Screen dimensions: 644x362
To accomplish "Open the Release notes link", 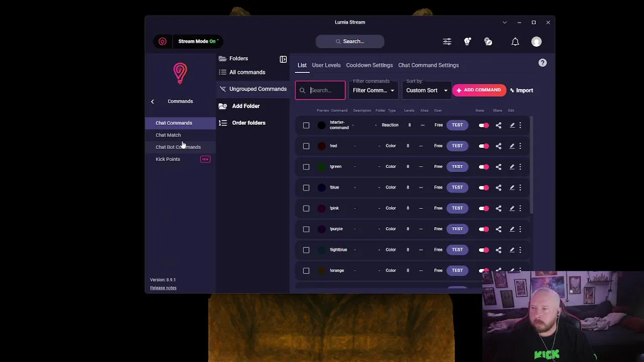I will tap(163, 288).
